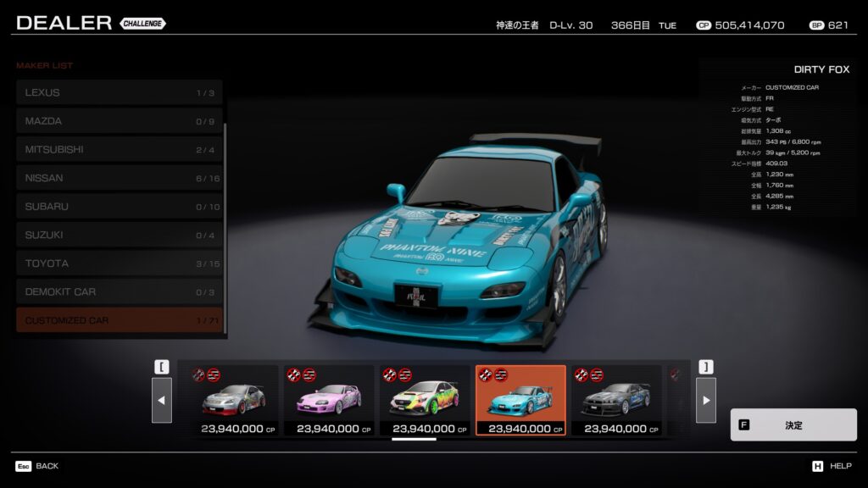This screenshot has width=868, height=488.
Task: Click the 神速の王者 title text
Action: (517, 25)
